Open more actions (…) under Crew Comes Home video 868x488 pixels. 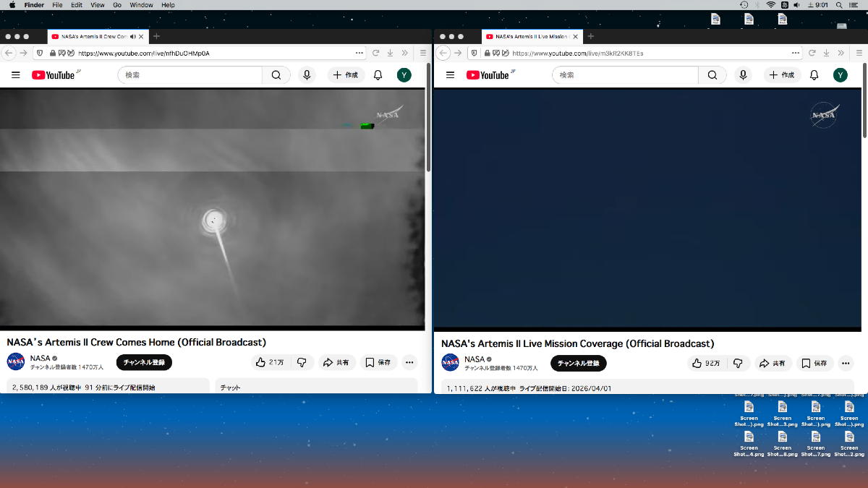click(409, 362)
